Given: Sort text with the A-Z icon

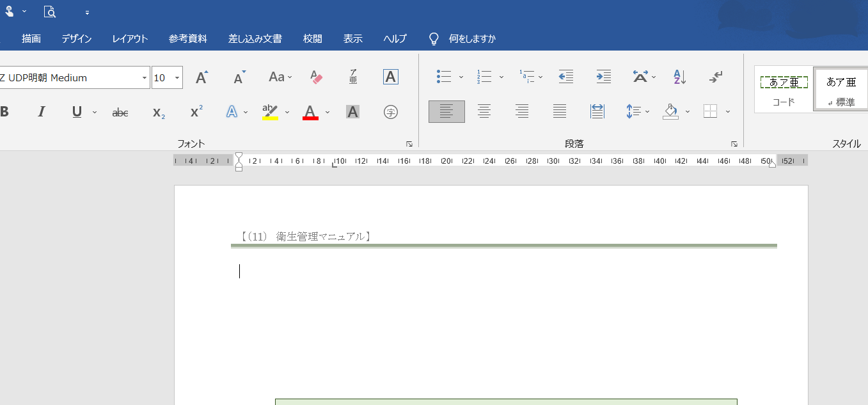Looking at the screenshot, I should [x=680, y=77].
